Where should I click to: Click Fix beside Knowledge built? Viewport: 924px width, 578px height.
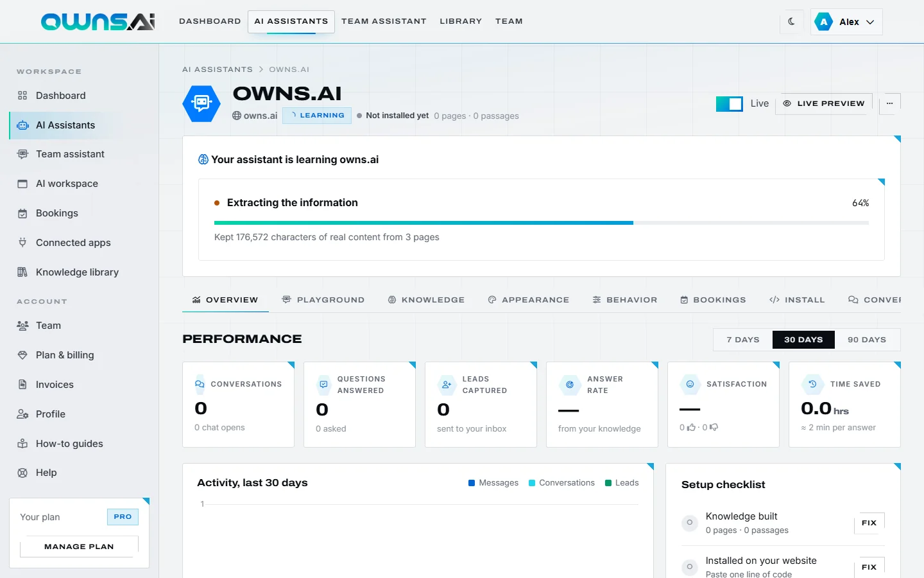click(869, 523)
